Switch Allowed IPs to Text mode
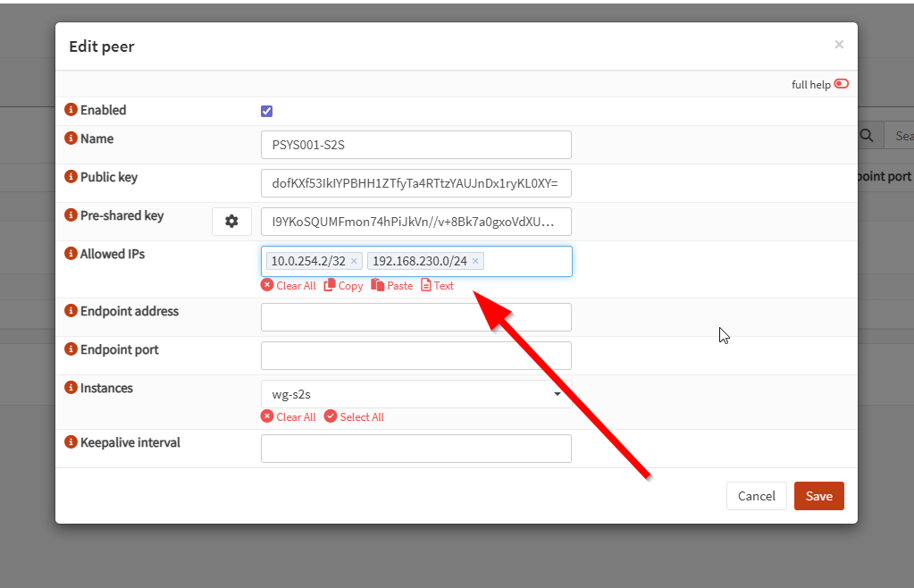914x588 pixels. (438, 286)
